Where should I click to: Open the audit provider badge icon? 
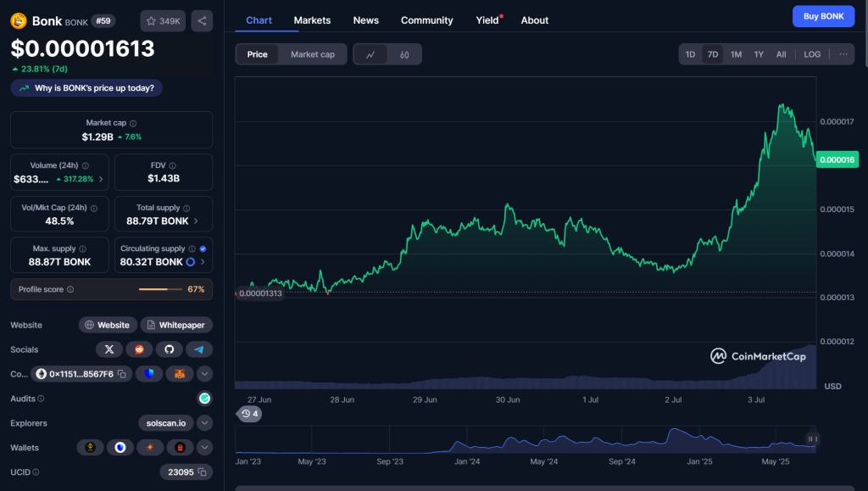click(205, 398)
